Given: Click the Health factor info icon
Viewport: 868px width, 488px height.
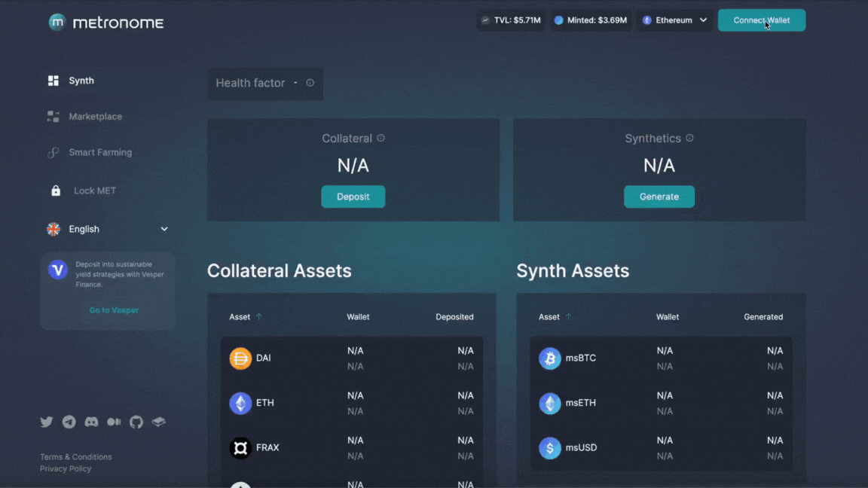Looking at the screenshot, I should tap(310, 83).
